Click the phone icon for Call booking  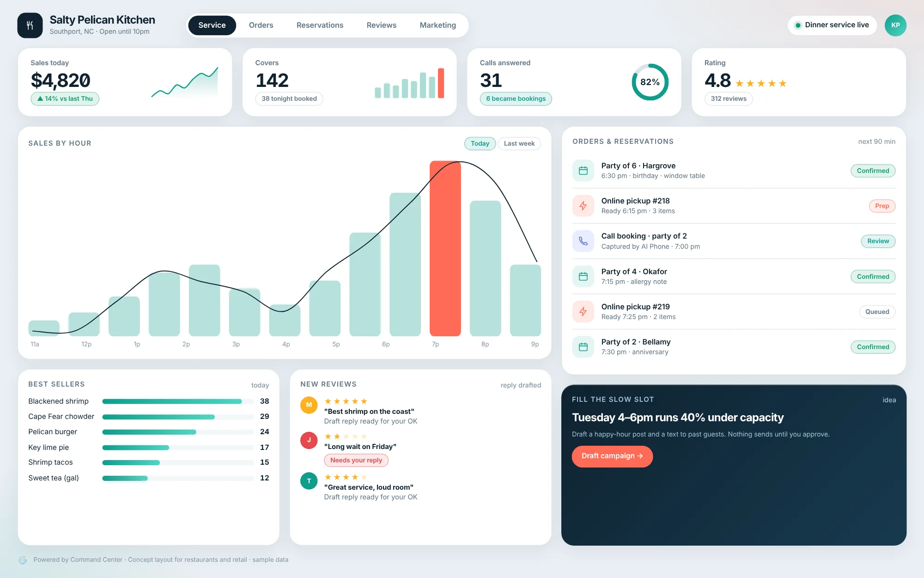point(583,241)
